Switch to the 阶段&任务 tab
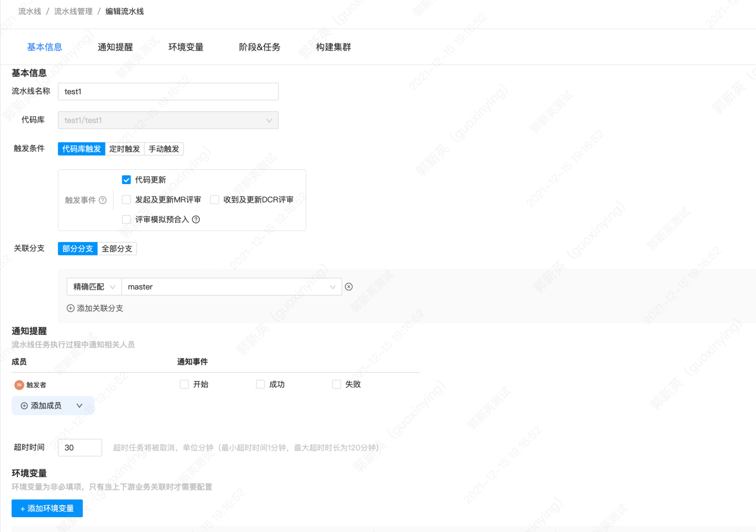756x532 pixels. pos(259,46)
